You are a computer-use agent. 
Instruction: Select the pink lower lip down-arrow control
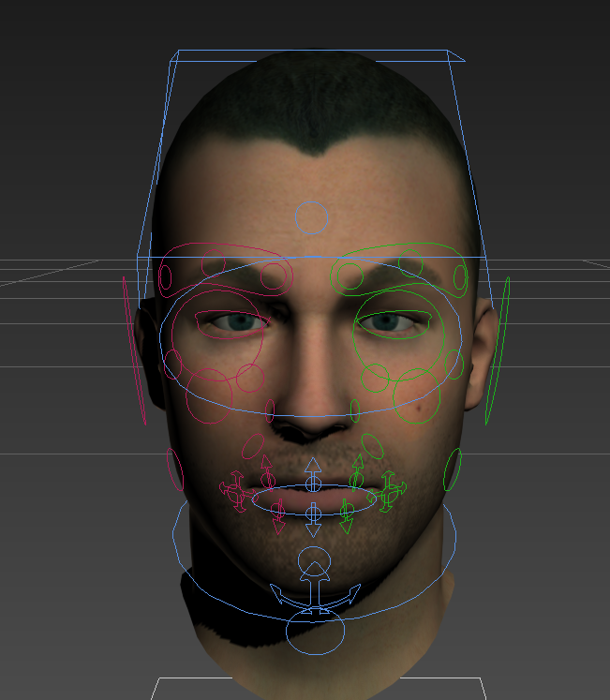[x=278, y=516]
